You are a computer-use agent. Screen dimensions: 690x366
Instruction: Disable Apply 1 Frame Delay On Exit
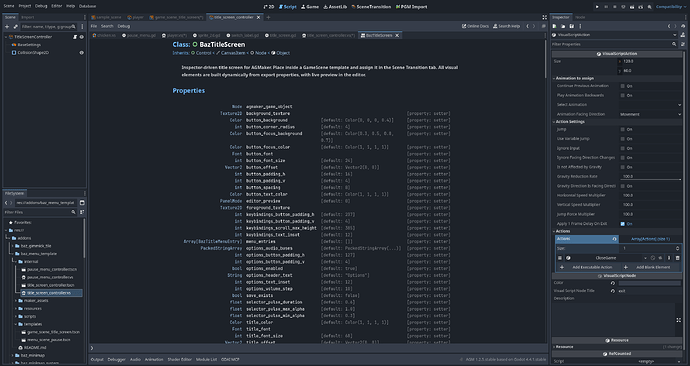pyautogui.click(x=623, y=223)
